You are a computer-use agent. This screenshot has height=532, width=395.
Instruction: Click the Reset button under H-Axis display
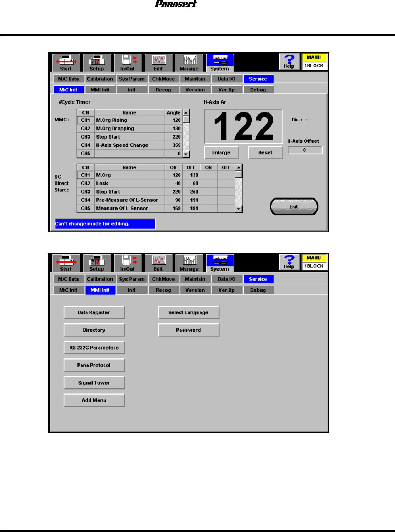pos(265,152)
